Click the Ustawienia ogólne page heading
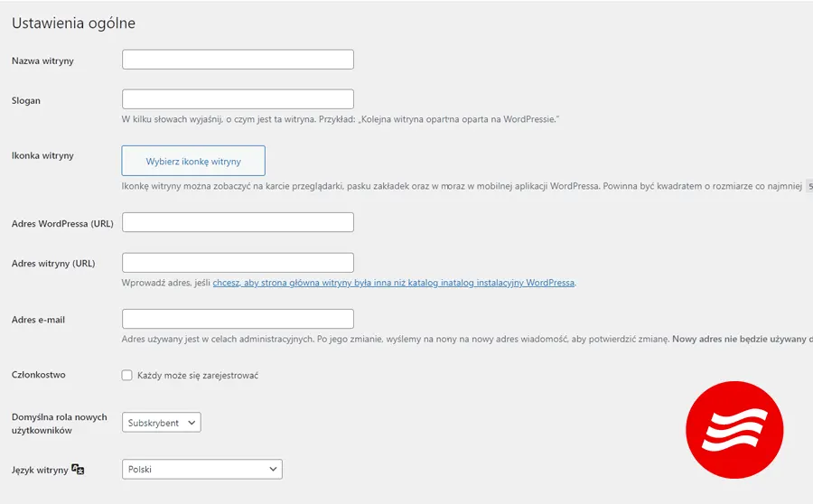Screen dimensions: 813x504 [73, 23]
